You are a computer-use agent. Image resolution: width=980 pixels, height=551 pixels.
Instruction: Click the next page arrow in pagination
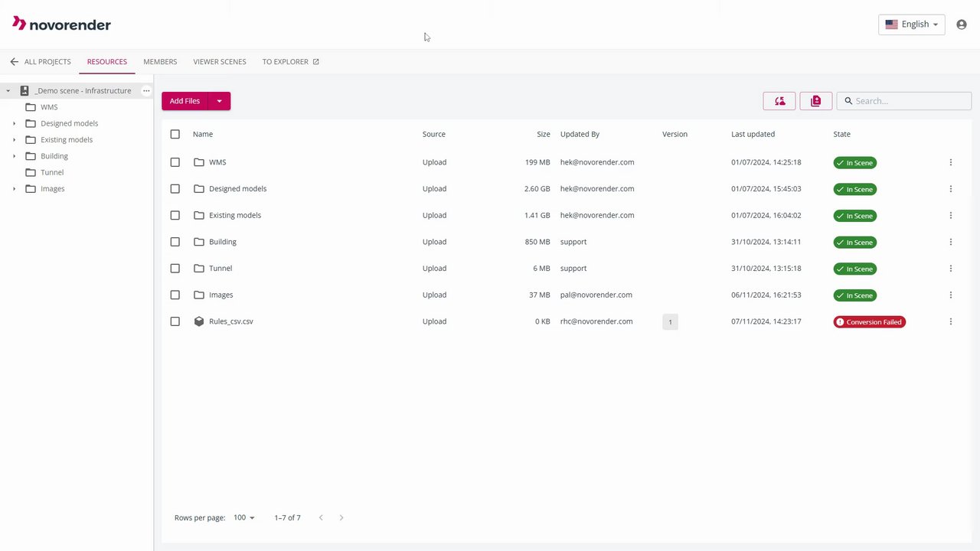point(341,518)
